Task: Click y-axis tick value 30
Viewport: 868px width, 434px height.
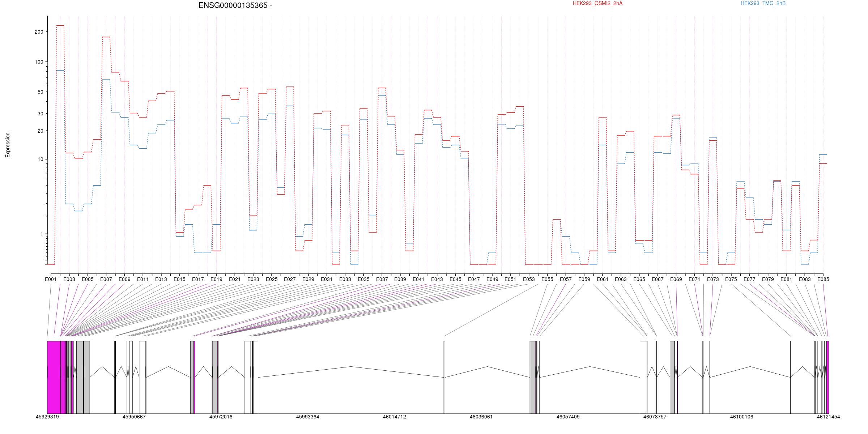Action: (40, 114)
